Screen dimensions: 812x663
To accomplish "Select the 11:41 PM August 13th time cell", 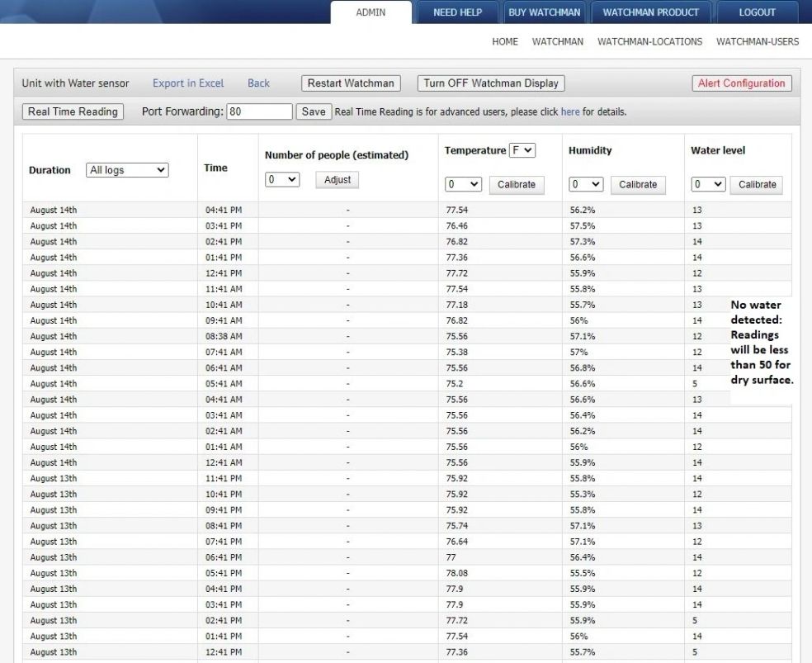I will click(224, 479).
